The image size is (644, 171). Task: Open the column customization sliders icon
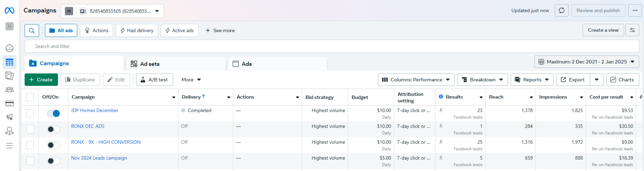[x=632, y=30]
